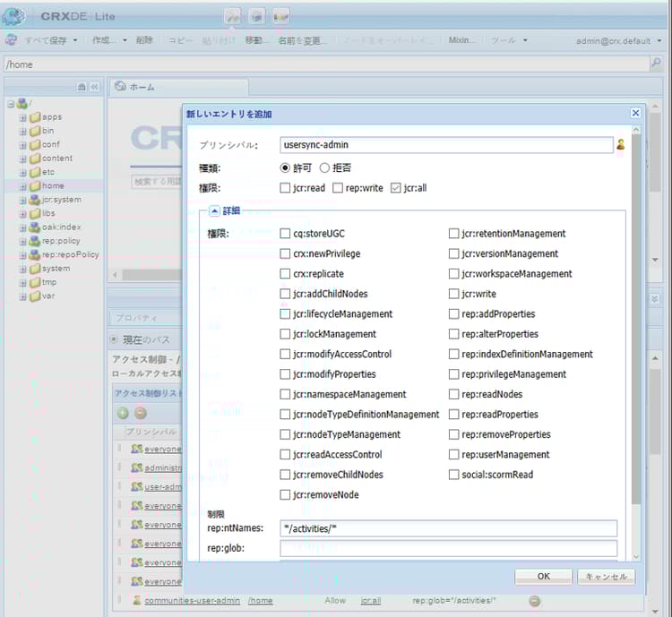The width and height of the screenshot is (672, 617).
Task: Click the red remove entry icon beside green plus
Action: coord(140,413)
